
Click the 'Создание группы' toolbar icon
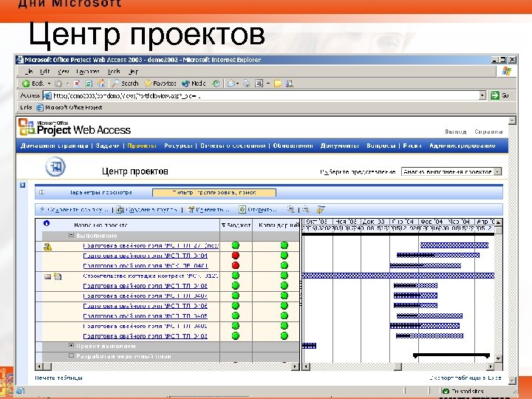pyautogui.click(x=120, y=210)
